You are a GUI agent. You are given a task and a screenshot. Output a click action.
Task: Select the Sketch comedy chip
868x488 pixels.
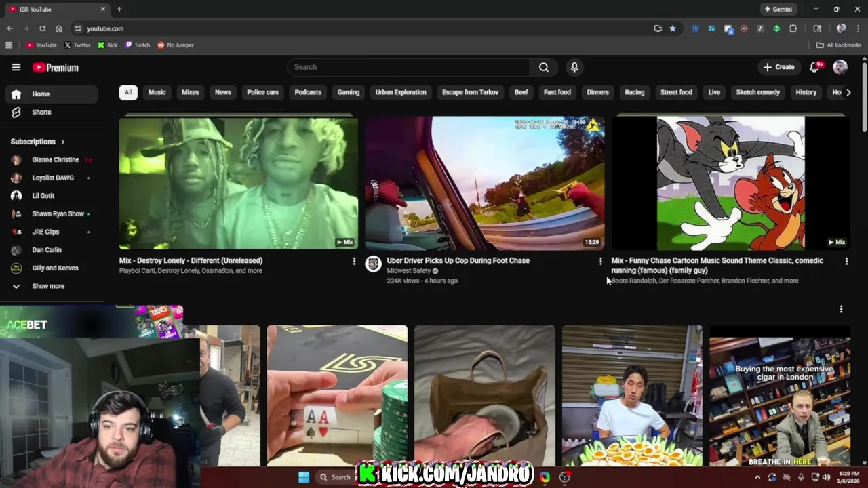757,92
